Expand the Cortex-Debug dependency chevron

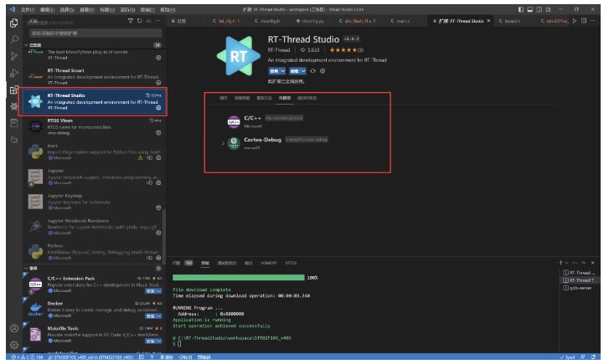[x=223, y=143]
